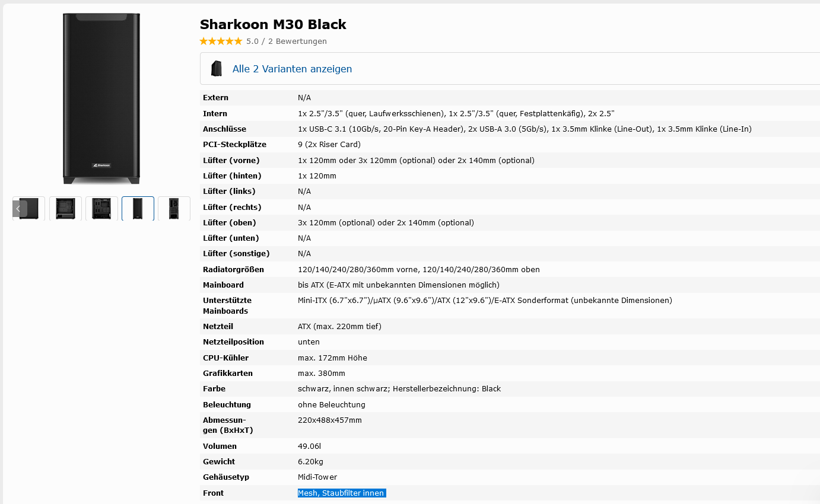Click the five-star rating icons

221,42
